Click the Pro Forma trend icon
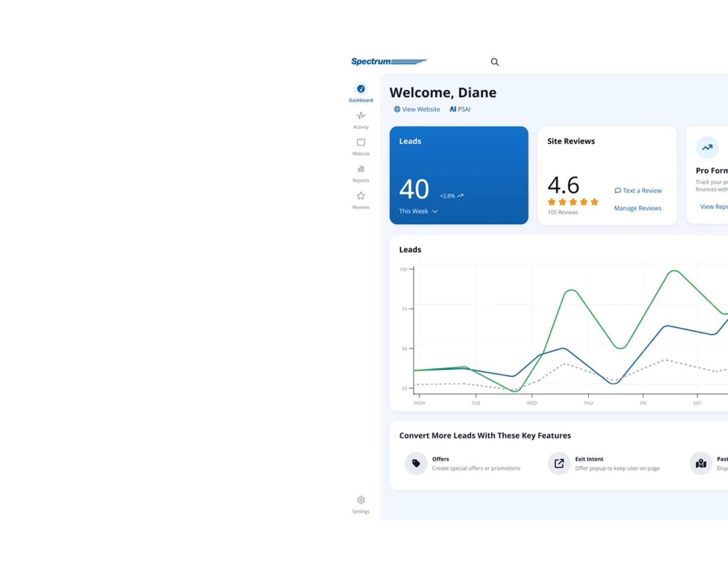Image resolution: width=728 pixels, height=573 pixels. (x=707, y=147)
